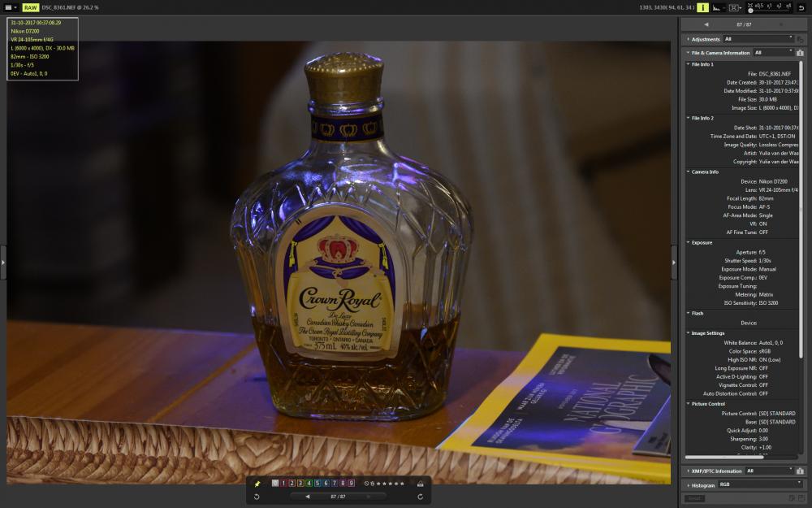Clear the star rating icon
This screenshot has height=508, width=812.
pyautogui.click(x=367, y=484)
